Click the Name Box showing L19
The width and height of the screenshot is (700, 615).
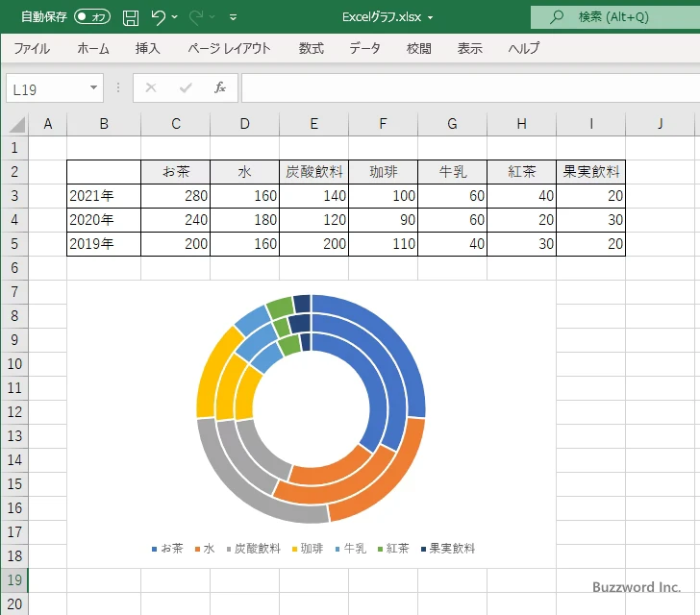click(46, 88)
